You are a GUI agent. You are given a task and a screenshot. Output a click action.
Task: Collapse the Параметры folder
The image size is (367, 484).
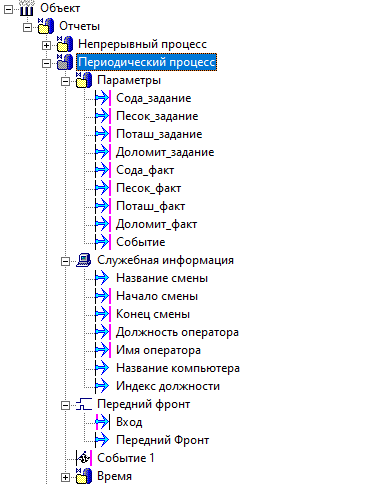click(66, 81)
